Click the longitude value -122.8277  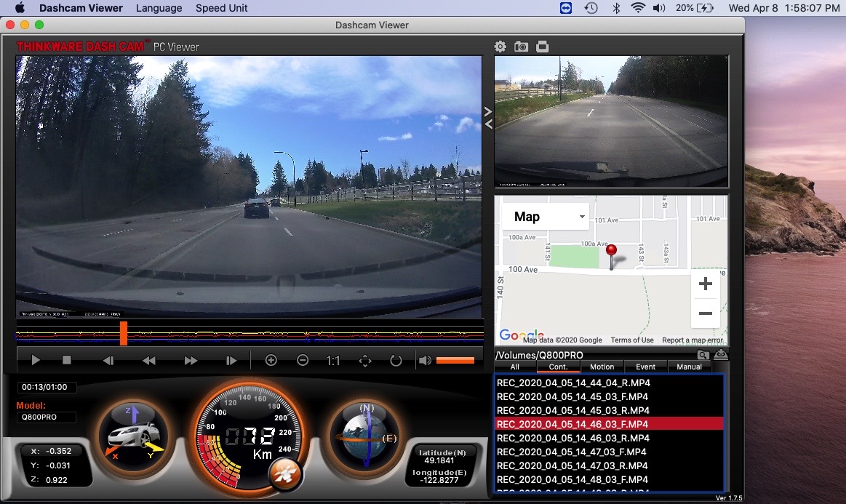[x=439, y=480]
